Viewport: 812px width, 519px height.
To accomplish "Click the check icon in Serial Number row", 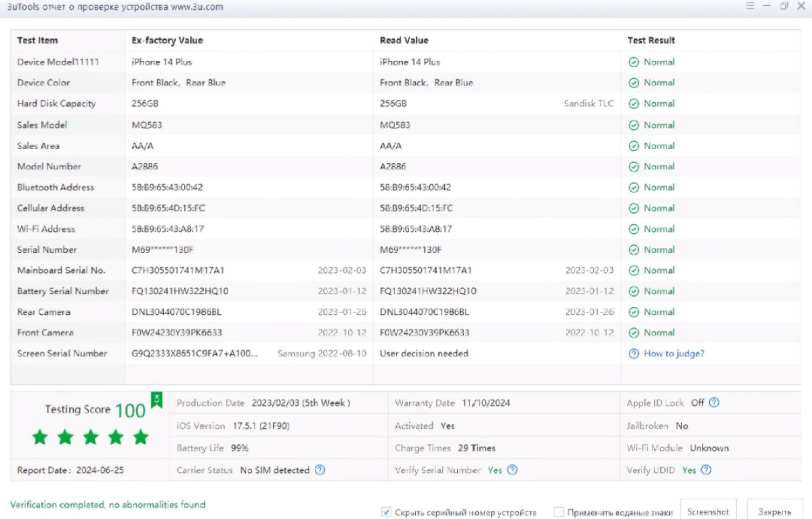I will [x=634, y=249].
